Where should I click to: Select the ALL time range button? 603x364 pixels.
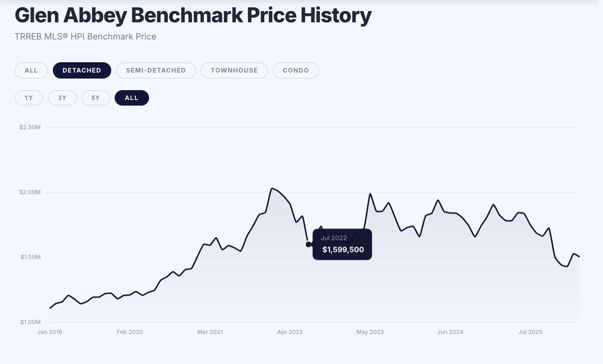(x=131, y=98)
